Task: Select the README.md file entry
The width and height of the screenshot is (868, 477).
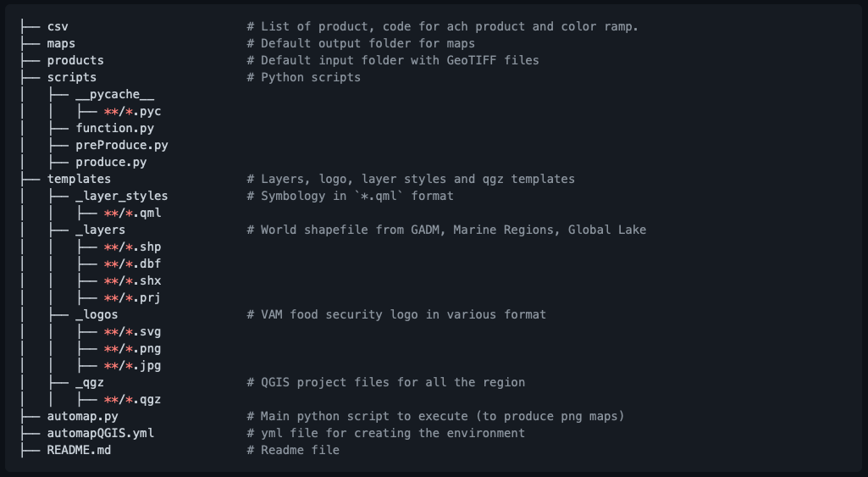Action: 79,450
